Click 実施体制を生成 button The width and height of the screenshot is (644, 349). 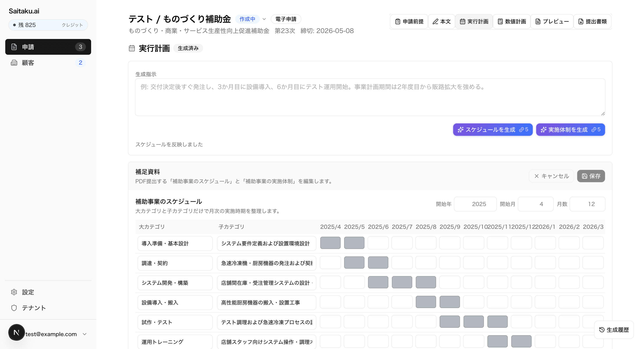[570, 130]
